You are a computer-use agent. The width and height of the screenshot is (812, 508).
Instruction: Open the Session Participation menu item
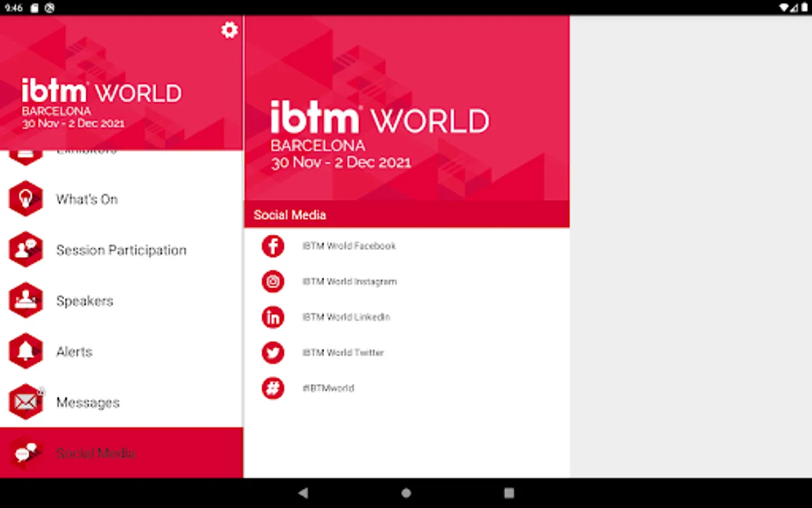[121, 249]
